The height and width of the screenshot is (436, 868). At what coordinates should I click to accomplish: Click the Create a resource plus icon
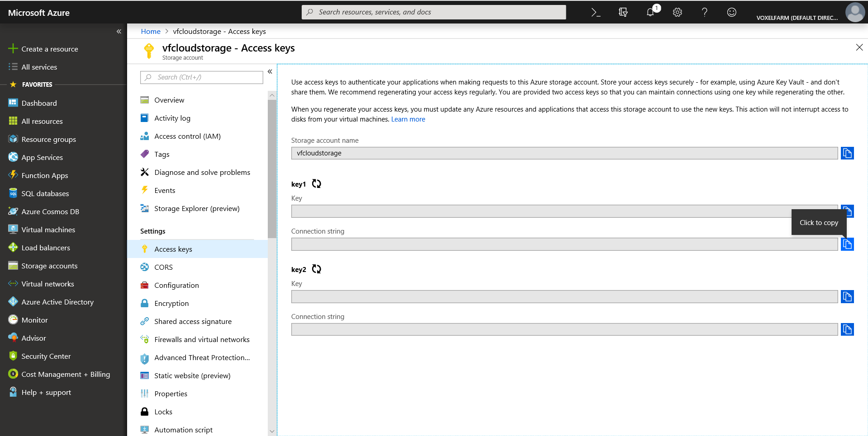(13, 49)
